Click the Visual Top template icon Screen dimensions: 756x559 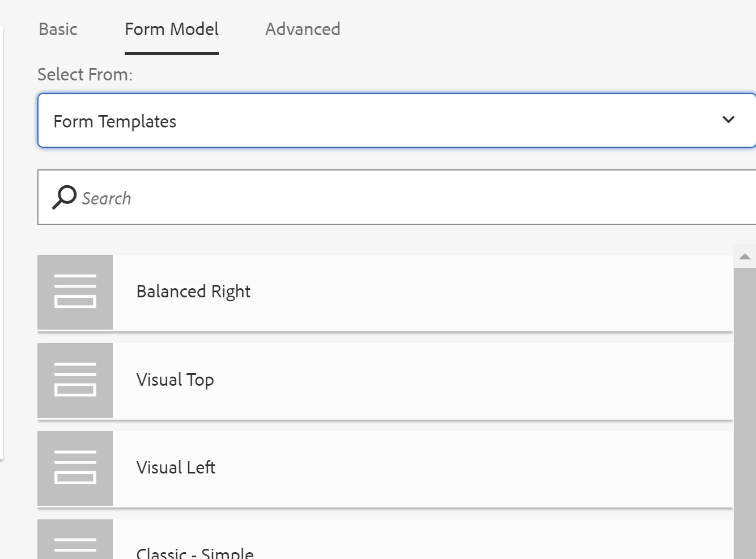tap(75, 380)
